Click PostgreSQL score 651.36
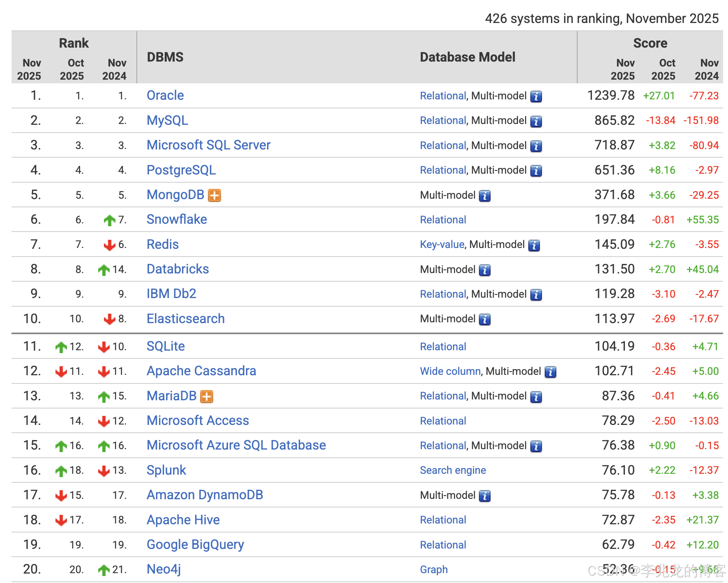The image size is (728, 583). [x=615, y=170]
